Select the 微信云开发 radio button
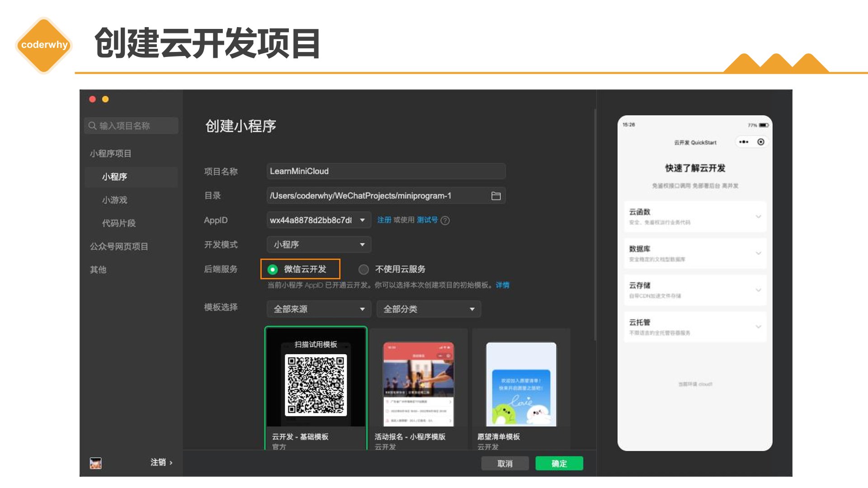The height and width of the screenshot is (488, 868). pos(273,269)
